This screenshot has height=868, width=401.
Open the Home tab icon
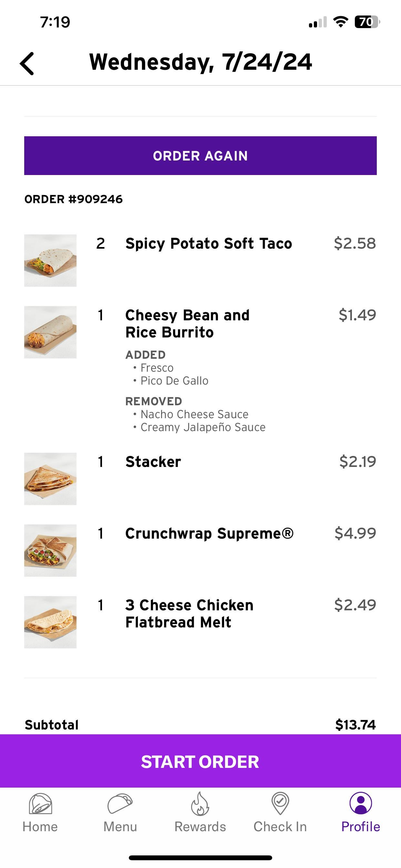pyautogui.click(x=40, y=803)
